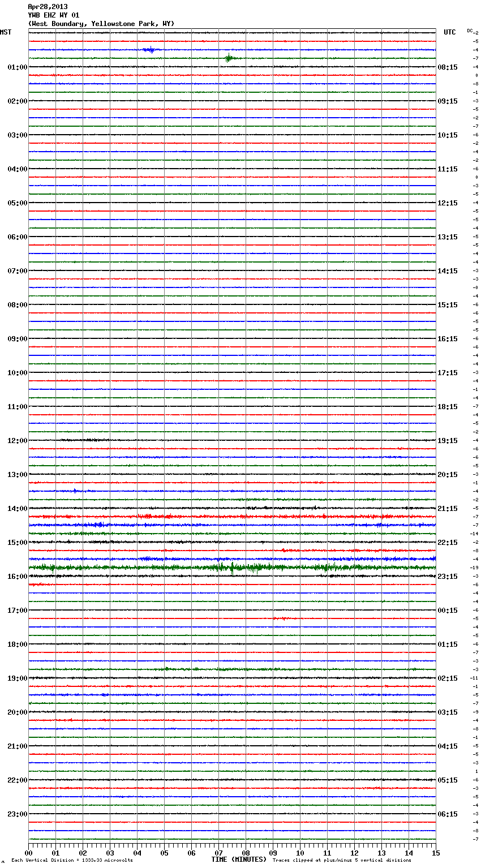This screenshot has height=868, width=481.
Task: Select the 12:00 MST time label
Action: [17, 441]
